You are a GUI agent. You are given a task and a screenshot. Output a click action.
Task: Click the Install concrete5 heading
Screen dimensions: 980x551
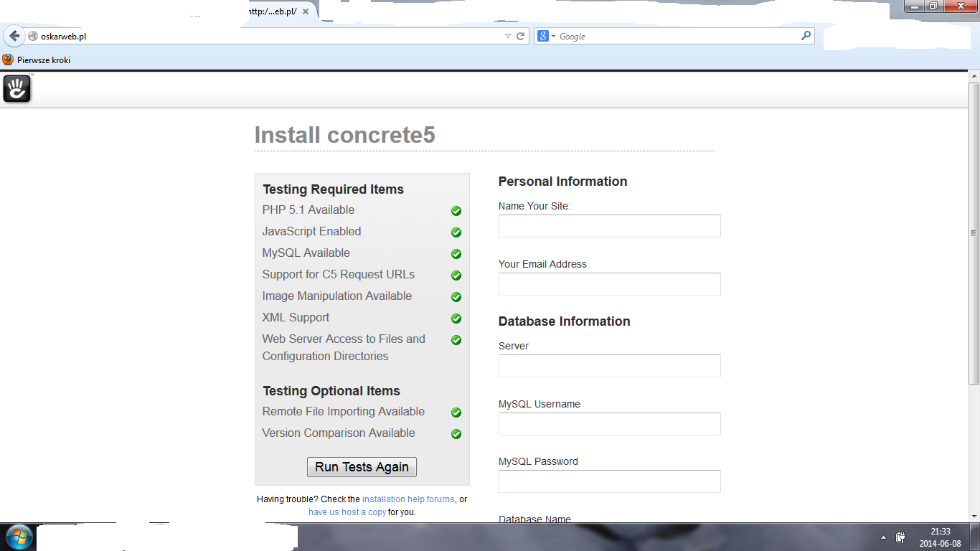coord(345,135)
